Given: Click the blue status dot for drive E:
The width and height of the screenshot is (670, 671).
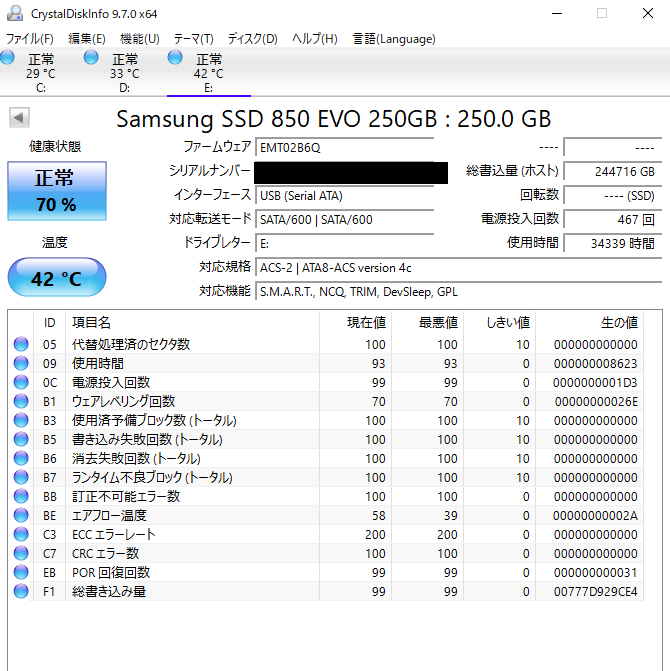Looking at the screenshot, I should pyautogui.click(x=175, y=57).
